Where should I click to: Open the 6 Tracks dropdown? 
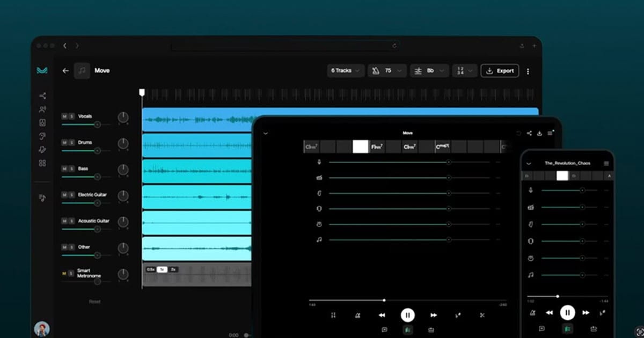click(x=346, y=71)
